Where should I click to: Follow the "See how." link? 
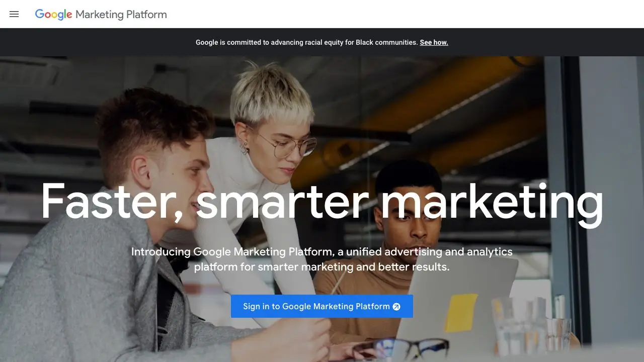[x=434, y=42]
